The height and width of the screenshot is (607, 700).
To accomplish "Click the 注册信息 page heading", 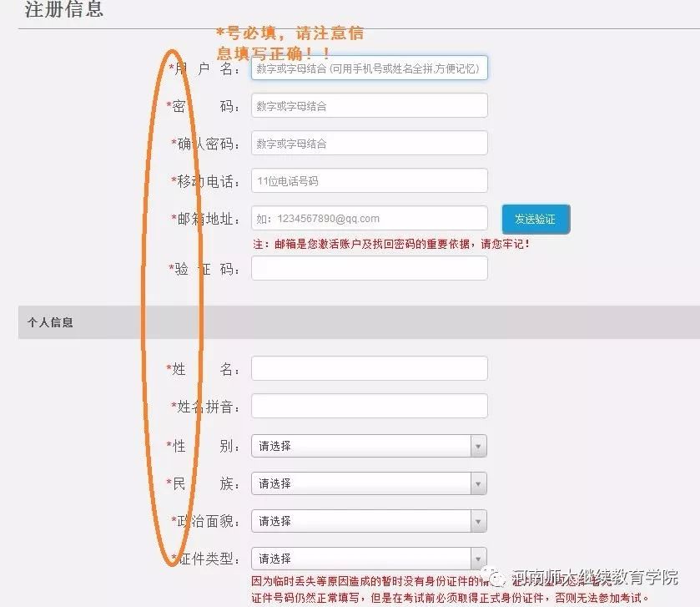I will pos(64,10).
